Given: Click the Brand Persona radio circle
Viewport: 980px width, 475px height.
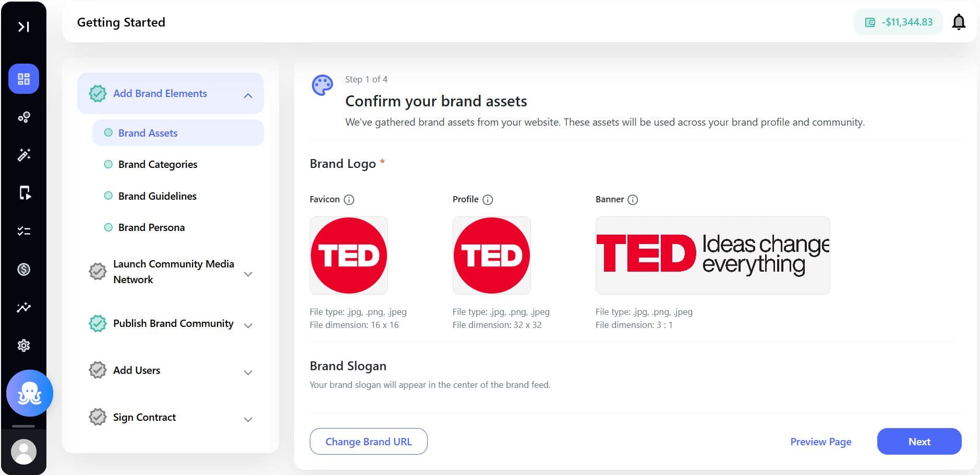Looking at the screenshot, I should click(108, 227).
